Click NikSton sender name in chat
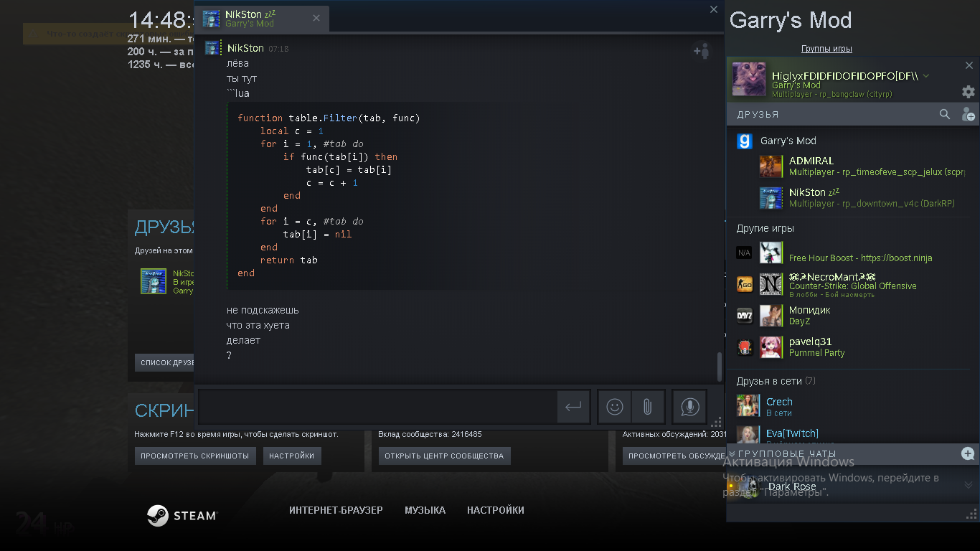Screen dimensions: 980x551 point(245,48)
